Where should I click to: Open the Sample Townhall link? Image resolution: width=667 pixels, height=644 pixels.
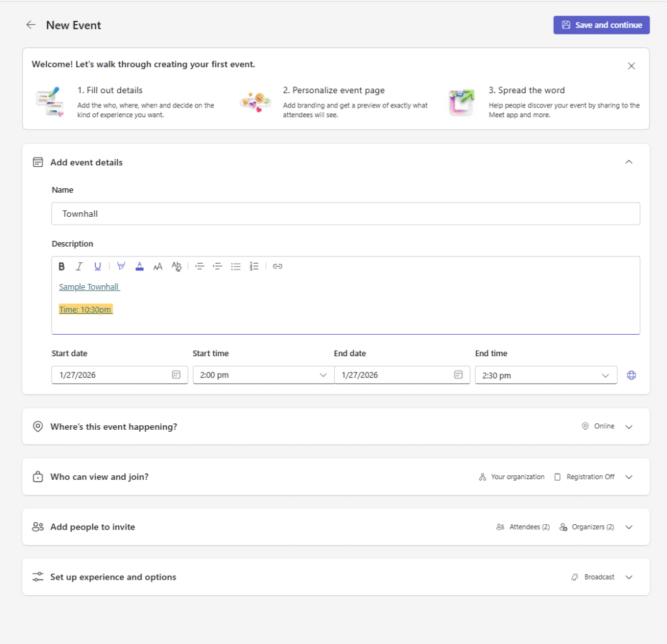(89, 287)
